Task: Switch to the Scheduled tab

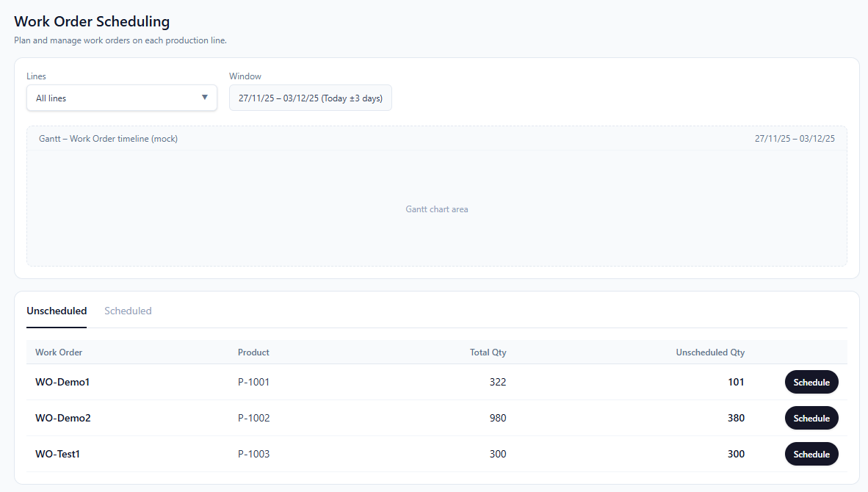Action: coord(128,311)
